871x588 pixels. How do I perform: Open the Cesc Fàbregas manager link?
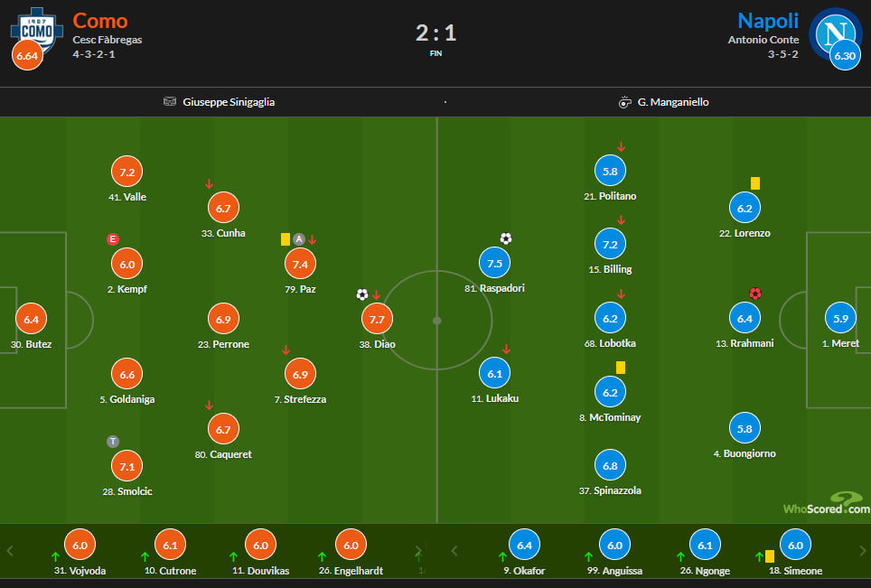108,40
